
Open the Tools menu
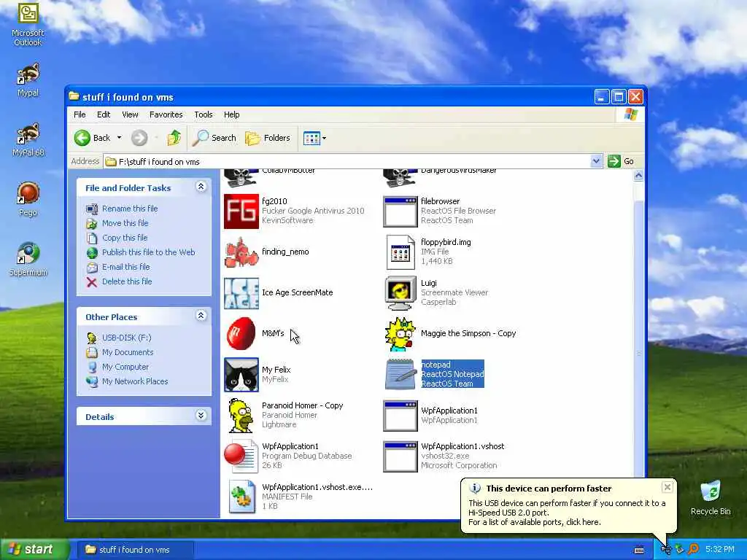coord(204,114)
